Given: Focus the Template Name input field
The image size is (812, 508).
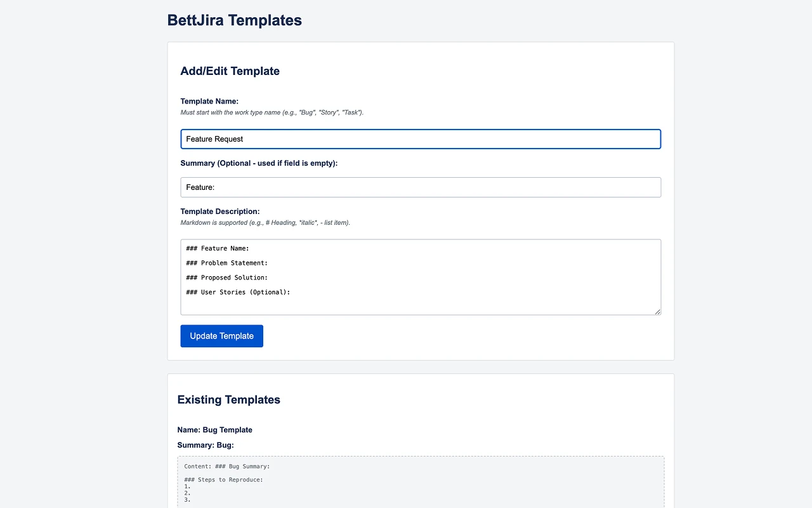Looking at the screenshot, I should tap(421, 139).
